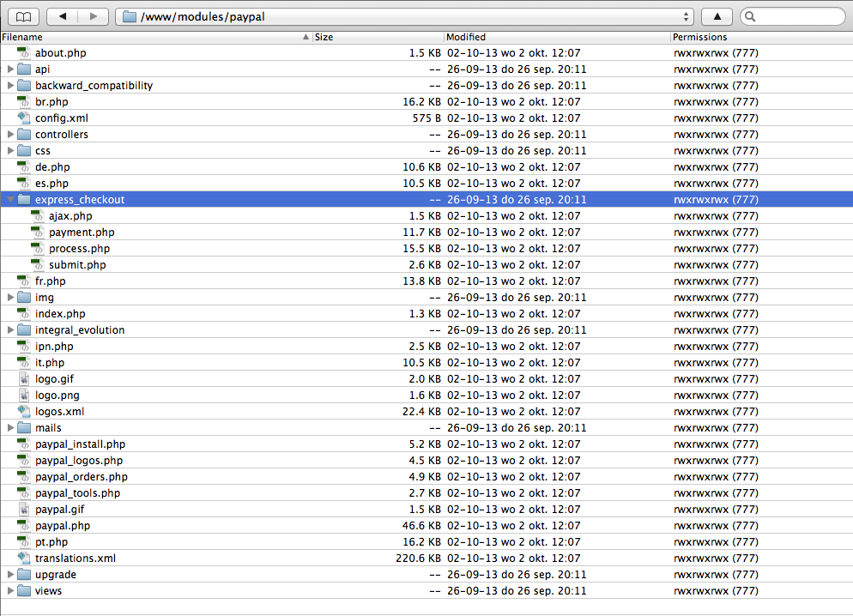Click the process.php file icon
This screenshot has width=853, height=616.
pyautogui.click(x=37, y=249)
